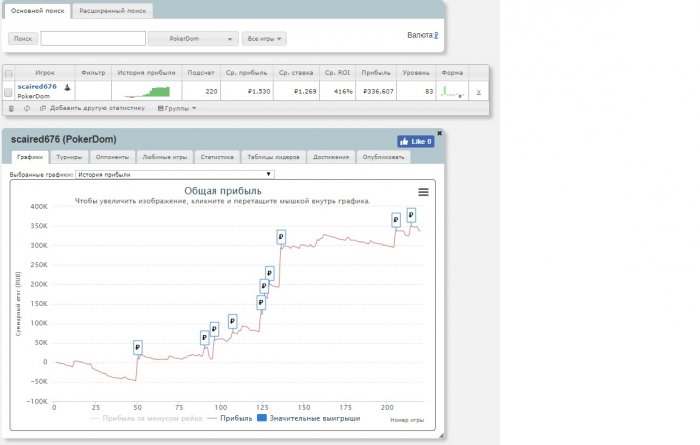Viewport: 700px width, 445px height.
Task: Click the chart hamburger menu icon
Action: [423, 192]
